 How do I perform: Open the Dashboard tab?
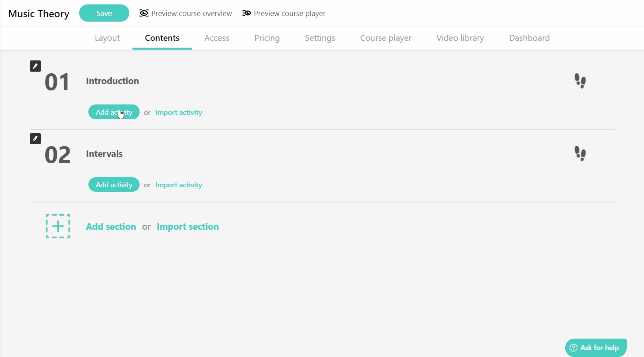tap(529, 38)
